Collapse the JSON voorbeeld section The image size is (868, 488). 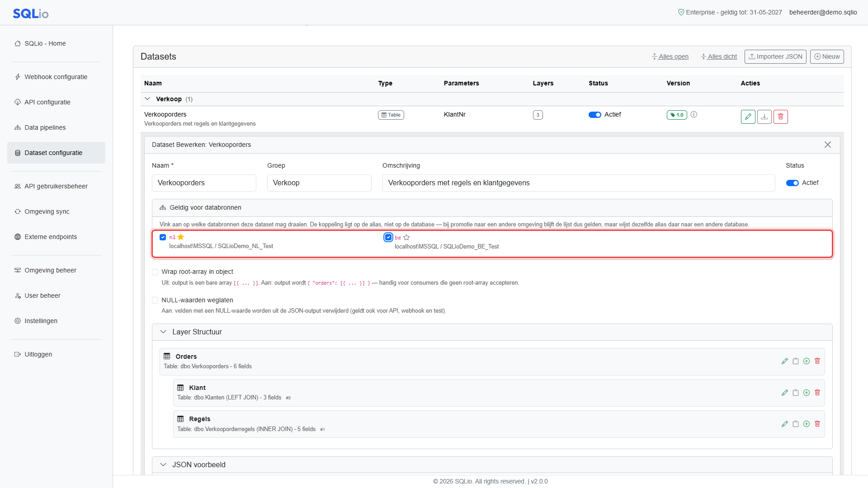163,465
